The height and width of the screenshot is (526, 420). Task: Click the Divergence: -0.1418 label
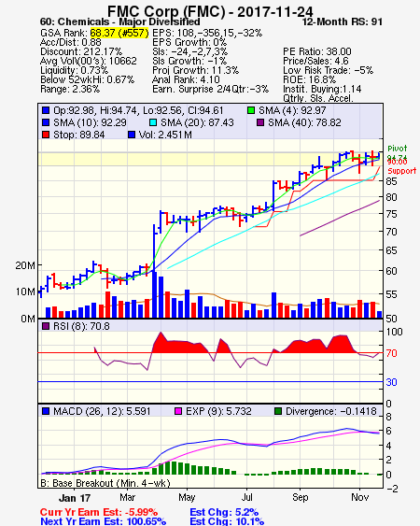pyautogui.click(x=331, y=411)
